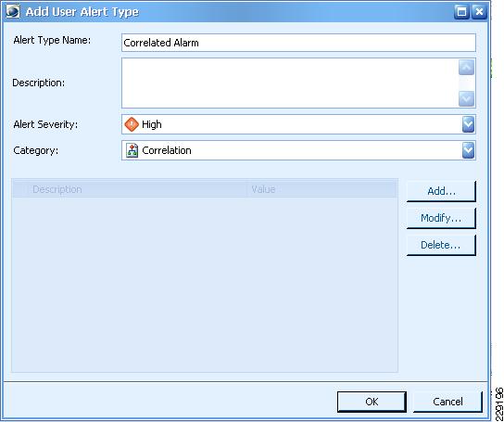Image resolution: width=504 pixels, height=422 pixels.
Task: Click the Description scroll up arrow
Action: tap(466, 68)
